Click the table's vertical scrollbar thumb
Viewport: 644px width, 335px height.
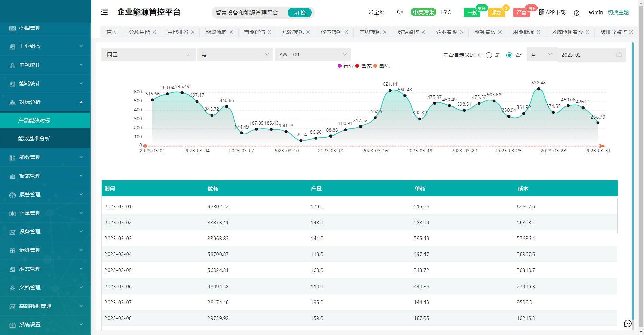617,216
